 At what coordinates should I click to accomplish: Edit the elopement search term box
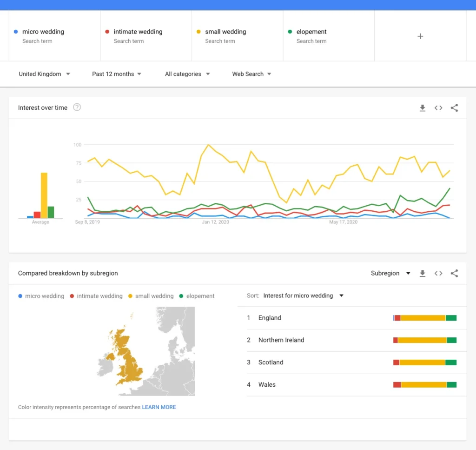click(311, 32)
